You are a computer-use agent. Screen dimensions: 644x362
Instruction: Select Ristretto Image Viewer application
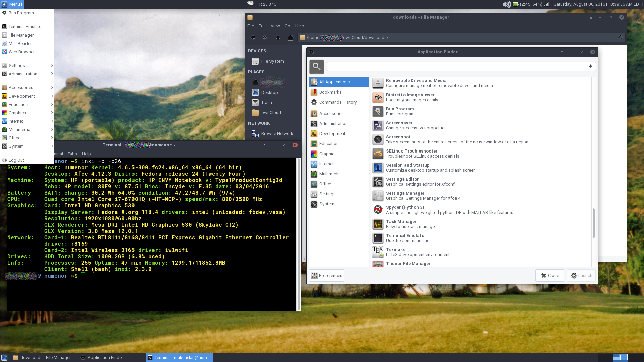(481, 97)
